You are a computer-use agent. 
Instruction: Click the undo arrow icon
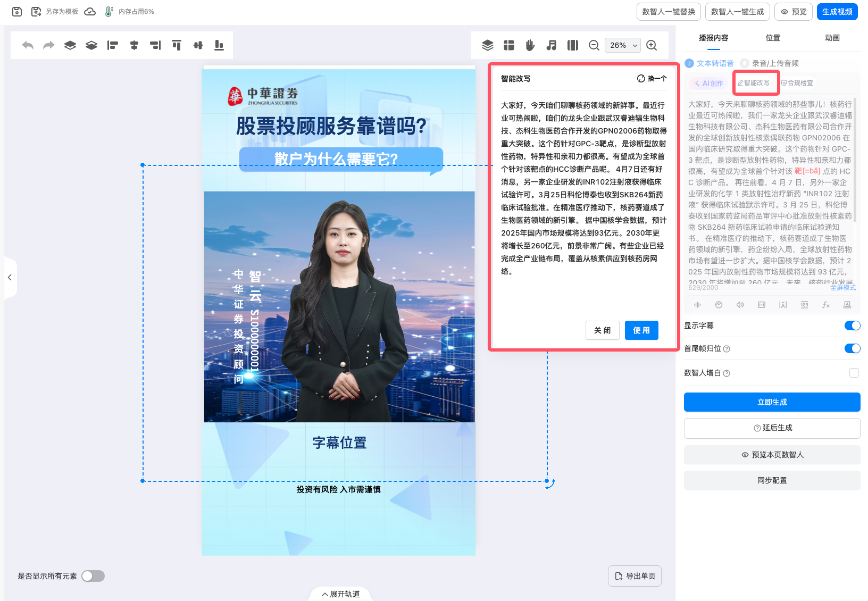[x=28, y=46]
